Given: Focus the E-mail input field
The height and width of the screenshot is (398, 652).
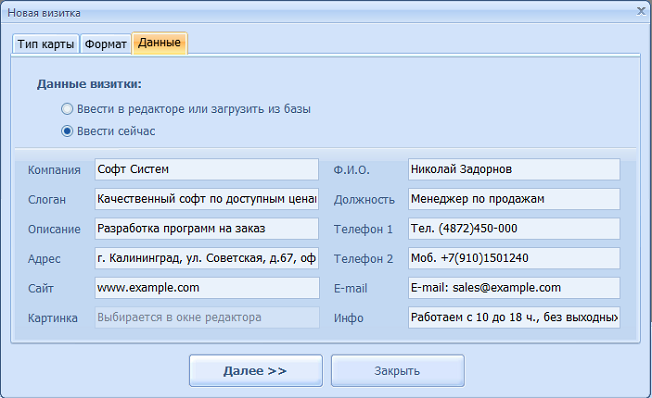Looking at the screenshot, I should (x=514, y=288).
